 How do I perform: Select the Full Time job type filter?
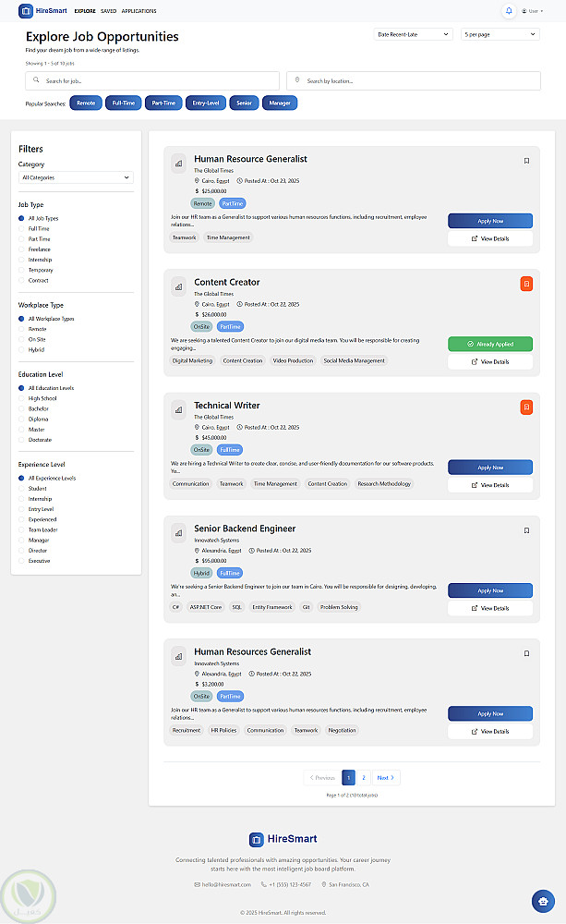[x=22, y=228]
